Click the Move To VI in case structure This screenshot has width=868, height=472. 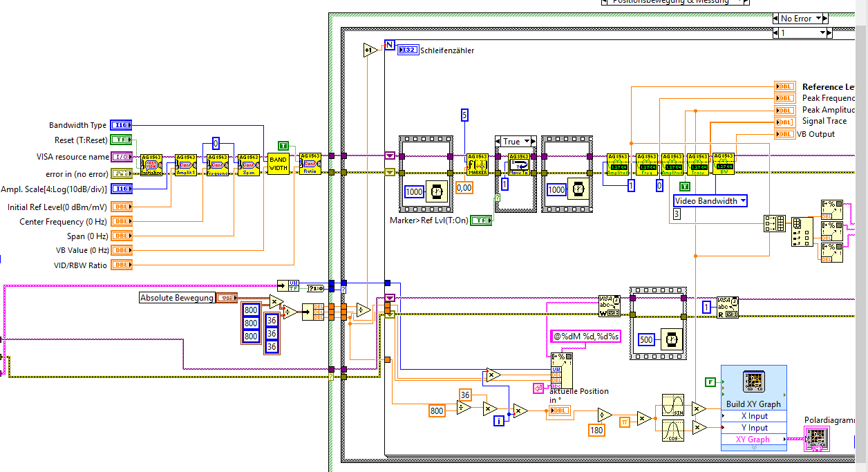519,164
